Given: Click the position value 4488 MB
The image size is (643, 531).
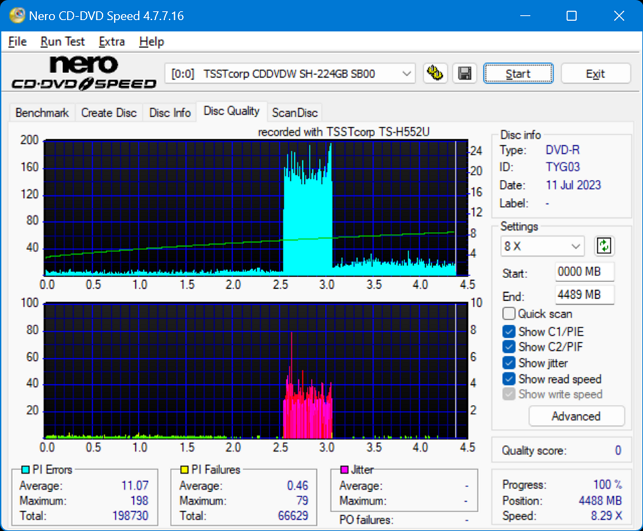Looking at the screenshot, I should click(600, 501).
